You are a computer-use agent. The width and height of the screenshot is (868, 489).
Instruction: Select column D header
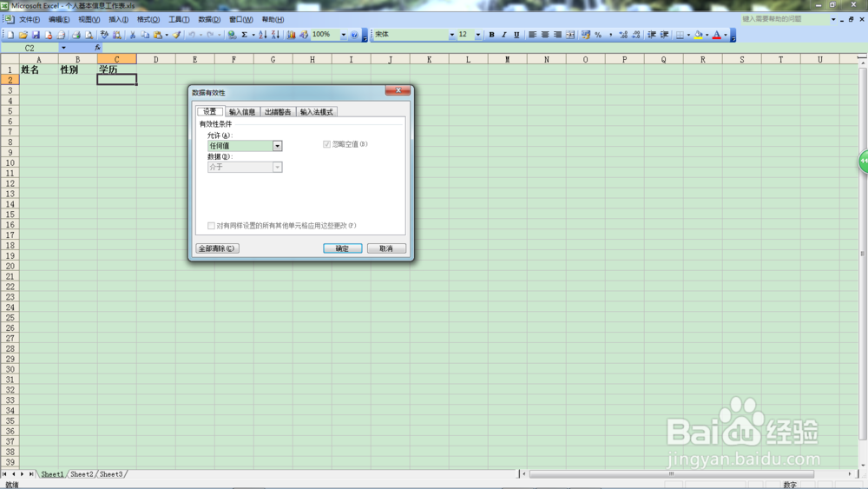click(155, 59)
